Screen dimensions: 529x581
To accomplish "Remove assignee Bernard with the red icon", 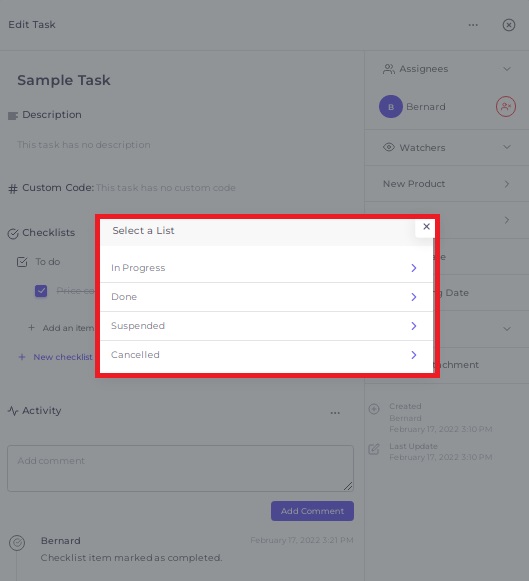I will tap(506, 107).
